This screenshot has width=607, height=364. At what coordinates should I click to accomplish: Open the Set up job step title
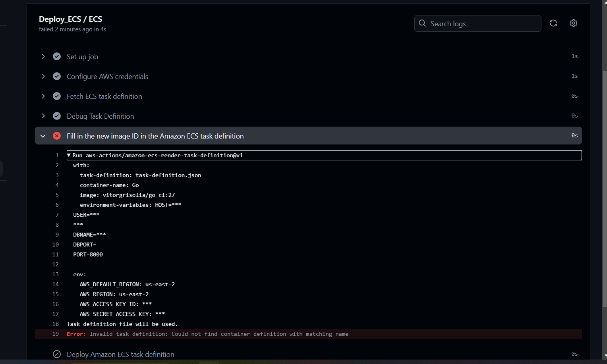coord(82,56)
